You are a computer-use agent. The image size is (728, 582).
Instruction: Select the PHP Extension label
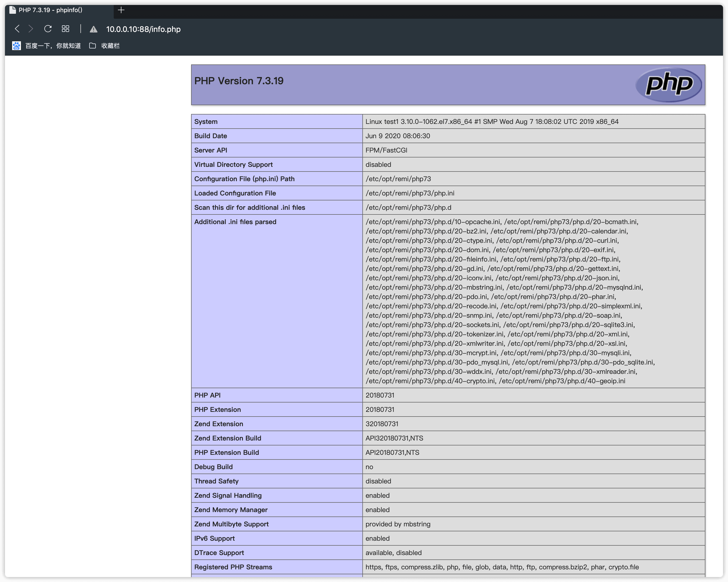tap(218, 409)
